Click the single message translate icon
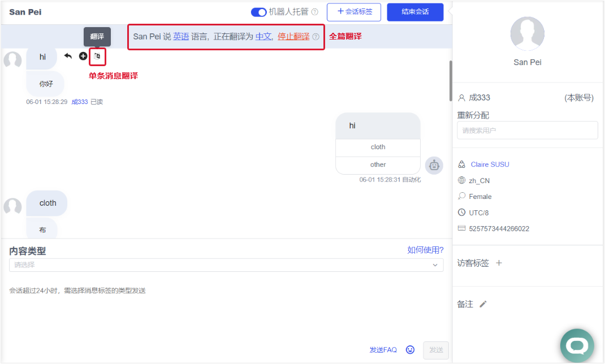Viewport: 605px width, 364px height. (97, 56)
